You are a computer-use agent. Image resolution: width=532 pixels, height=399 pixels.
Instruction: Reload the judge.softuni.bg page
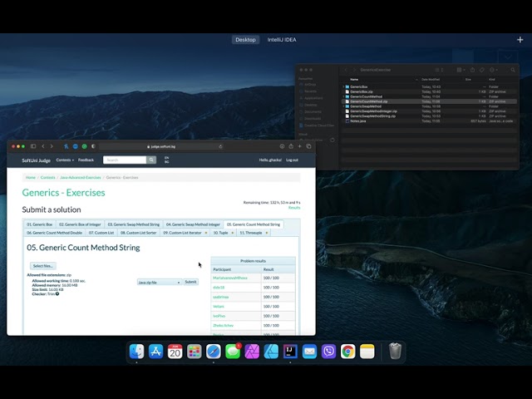(x=220, y=146)
